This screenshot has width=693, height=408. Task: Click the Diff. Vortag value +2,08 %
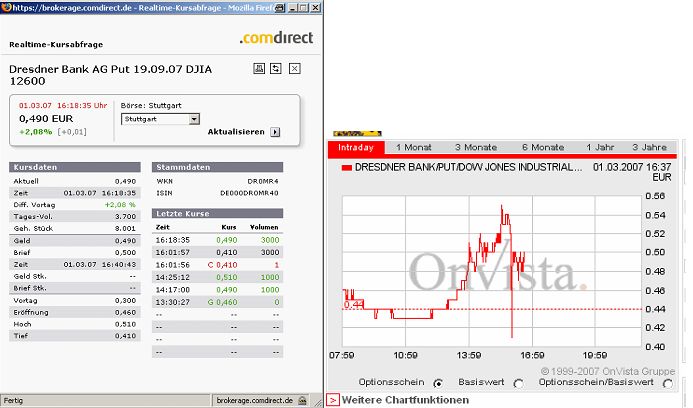[120, 205]
